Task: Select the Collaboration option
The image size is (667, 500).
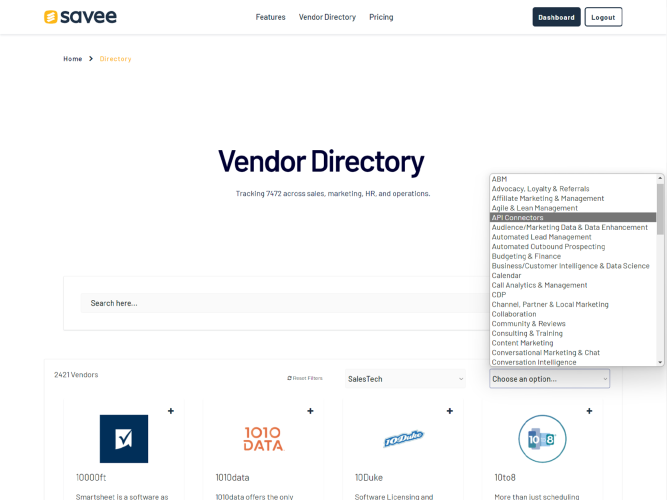Action: [573, 314]
